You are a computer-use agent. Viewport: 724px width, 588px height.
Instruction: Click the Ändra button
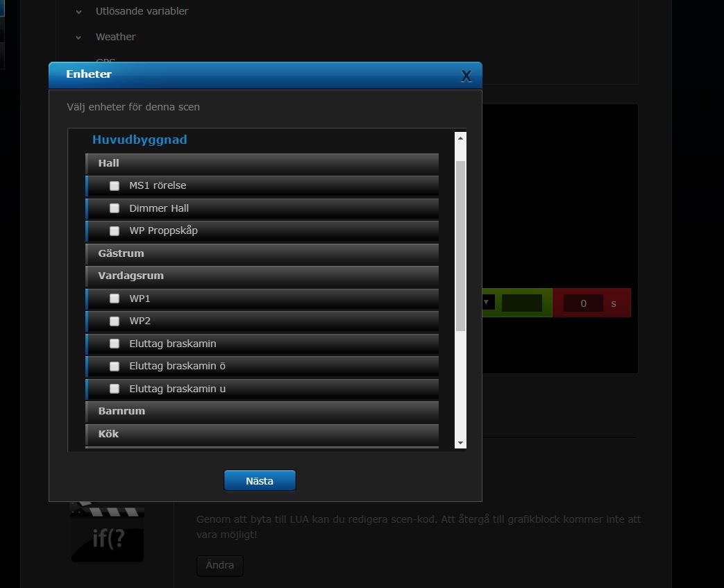tap(219, 565)
